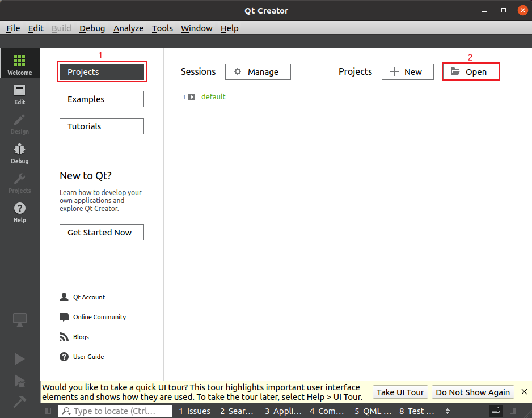Show the Examples page

(102, 99)
